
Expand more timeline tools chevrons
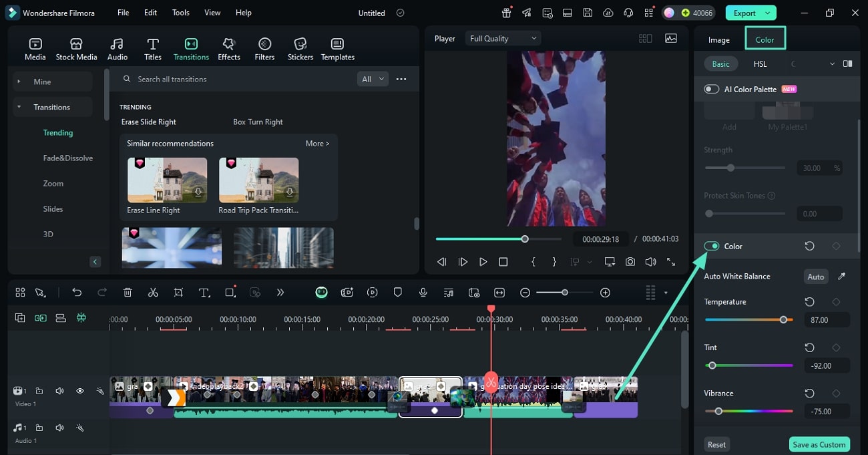(280, 293)
